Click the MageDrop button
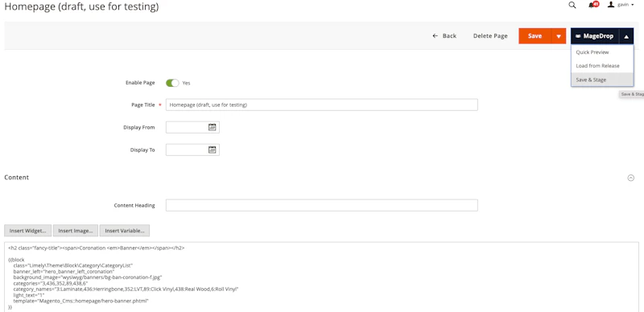 tap(595, 36)
